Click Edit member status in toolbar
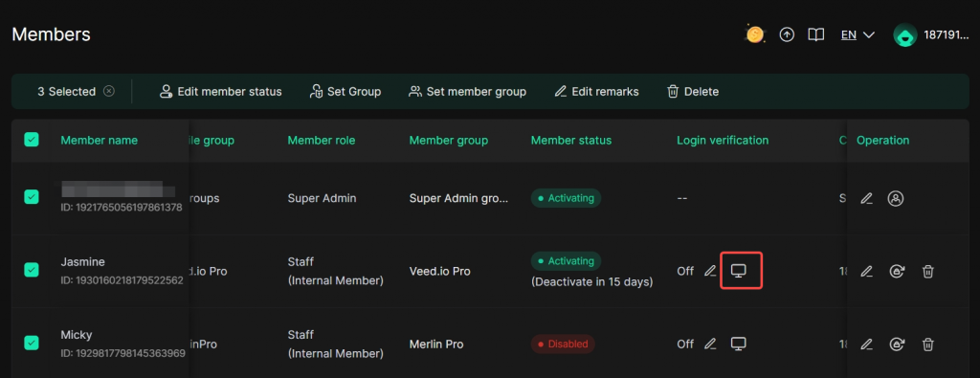980x378 pixels. [x=220, y=91]
